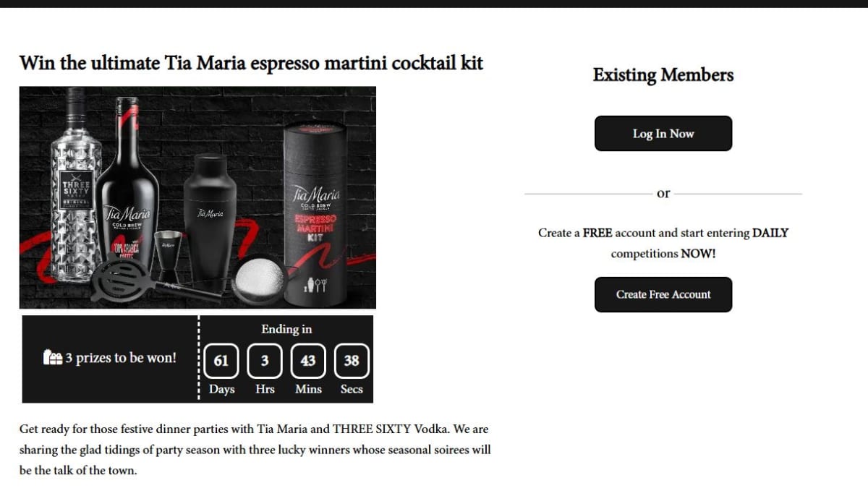The image size is (868, 488).
Task: Click the Create Free Account button
Action: tap(663, 294)
